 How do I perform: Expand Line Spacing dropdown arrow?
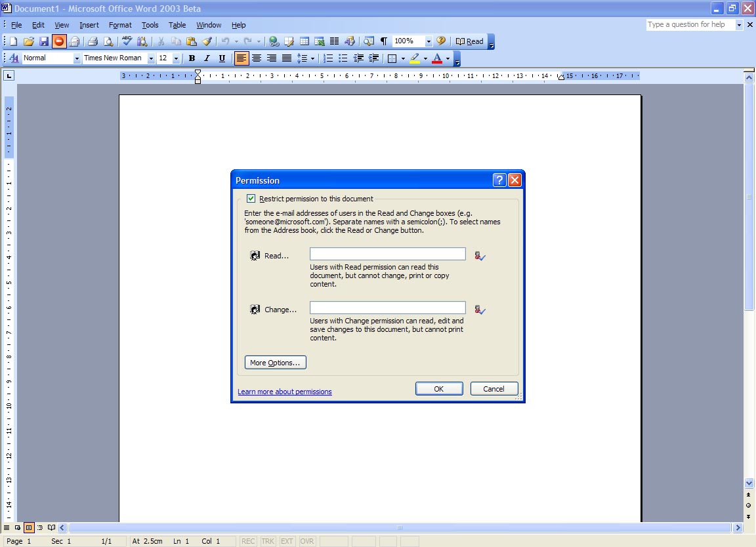(312, 58)
